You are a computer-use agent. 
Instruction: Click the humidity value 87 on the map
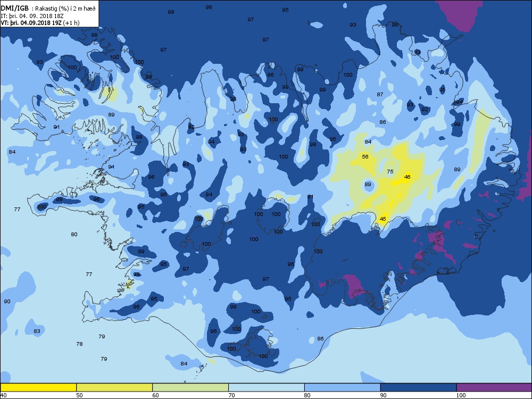pos(380,94)
